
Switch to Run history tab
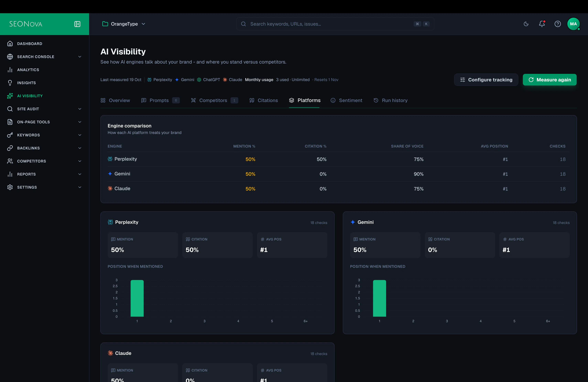(x=390, y=100)
